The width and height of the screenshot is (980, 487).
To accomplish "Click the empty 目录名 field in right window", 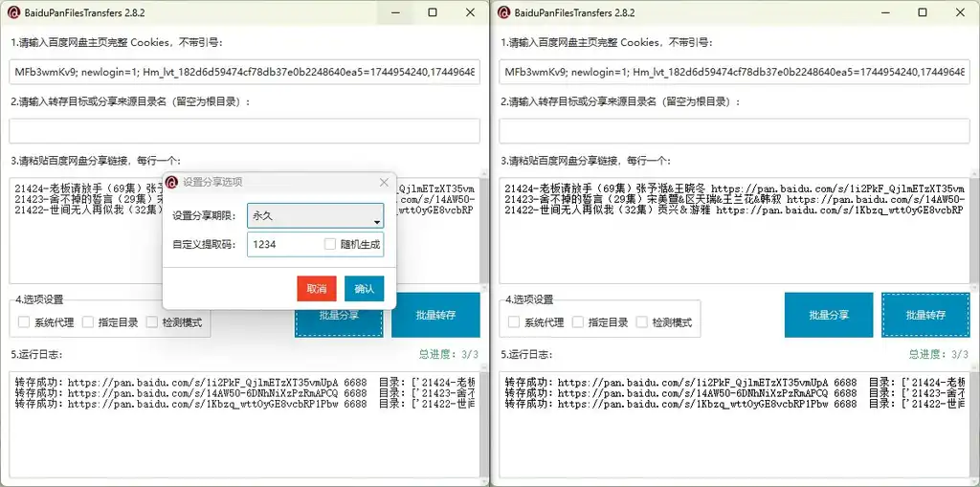I will 734,131.
